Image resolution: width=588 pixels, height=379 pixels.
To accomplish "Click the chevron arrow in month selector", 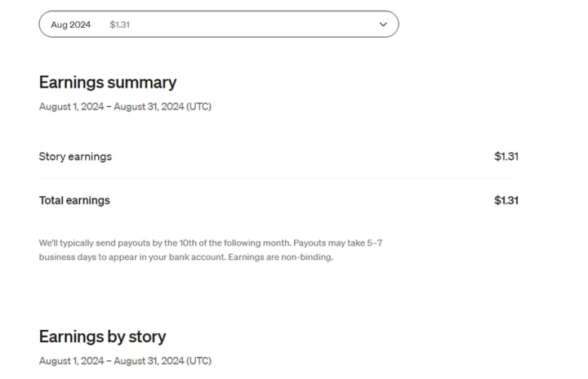I will pos(384,25).
